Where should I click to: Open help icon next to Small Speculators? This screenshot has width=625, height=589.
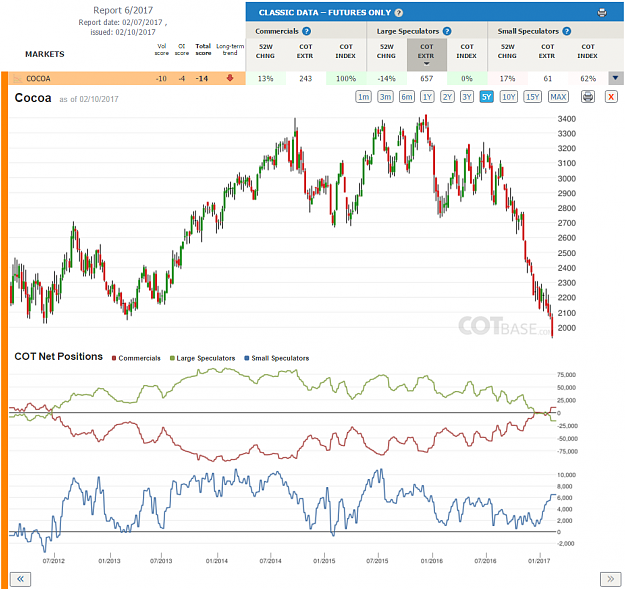(x=567, y=31)
